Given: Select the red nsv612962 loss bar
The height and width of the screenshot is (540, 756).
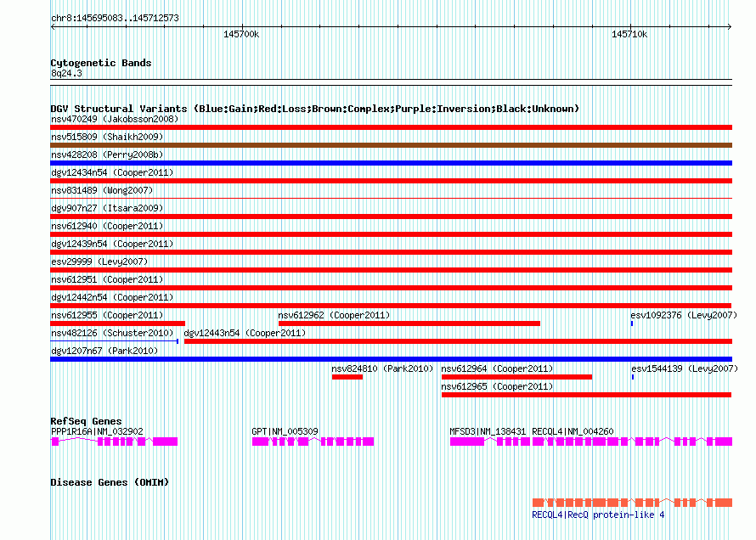Looking at the screenshot, I should [x=409, y=323].
